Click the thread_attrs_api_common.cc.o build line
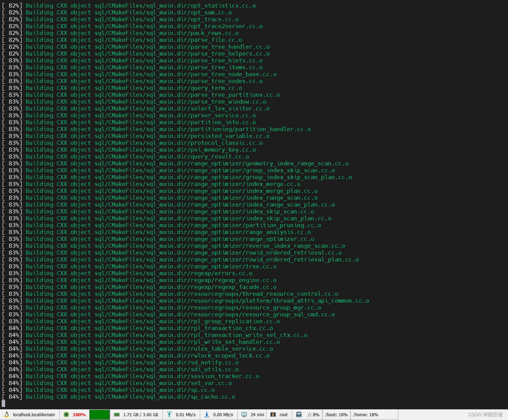The width and height of the screenshot is (508, 420). 185,301
